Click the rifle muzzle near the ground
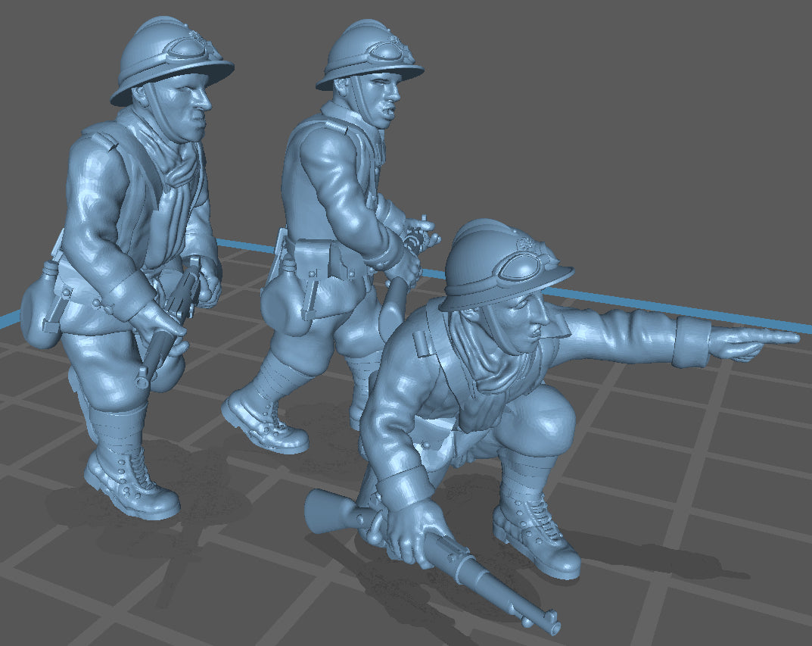This screenshot has width=812, height=646. [x=551, y=626]
